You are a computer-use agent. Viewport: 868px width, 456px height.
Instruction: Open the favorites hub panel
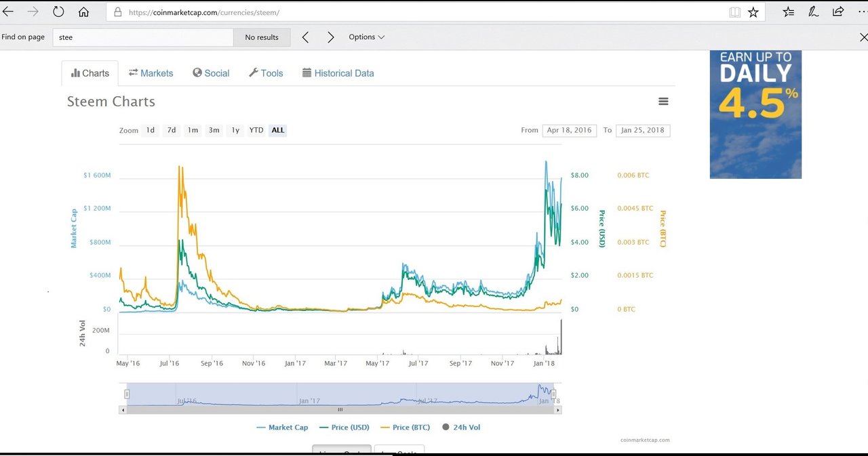pyautogui.click(x=788, y=12)
